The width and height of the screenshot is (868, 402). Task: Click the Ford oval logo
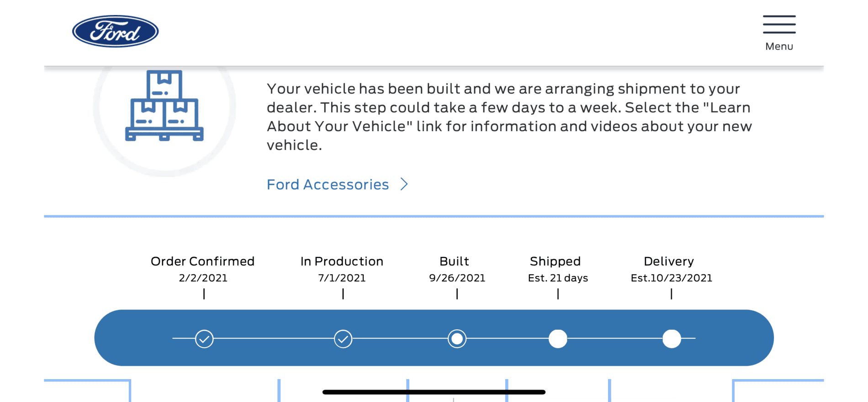(116, 31)
